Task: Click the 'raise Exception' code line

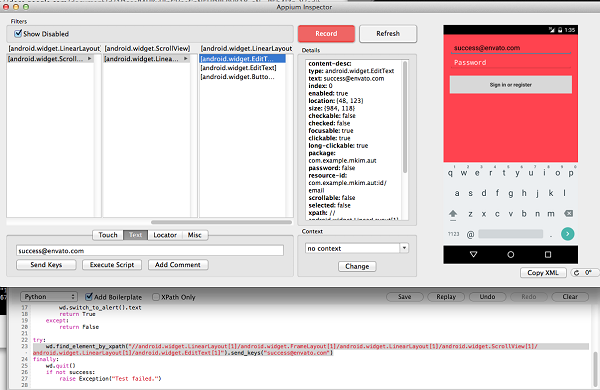Action: (x=110, y=379)
